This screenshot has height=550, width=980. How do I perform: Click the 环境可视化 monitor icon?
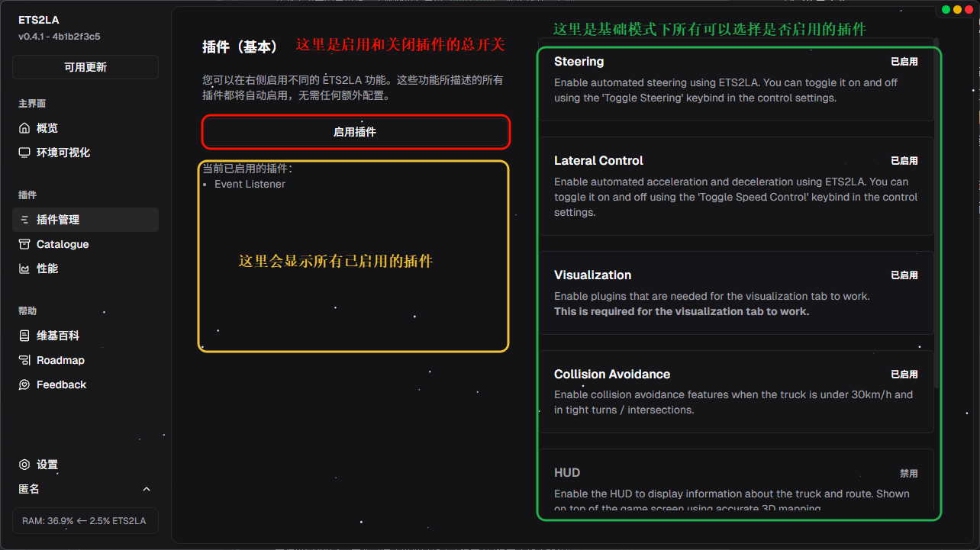[24, 153]
